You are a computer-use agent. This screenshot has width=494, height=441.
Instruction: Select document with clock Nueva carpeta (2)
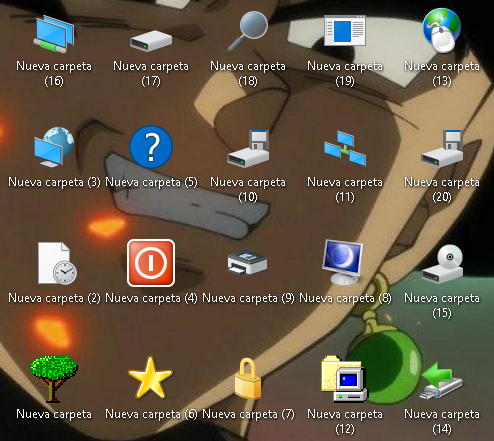pyautogui.click(x=57, y=263)
